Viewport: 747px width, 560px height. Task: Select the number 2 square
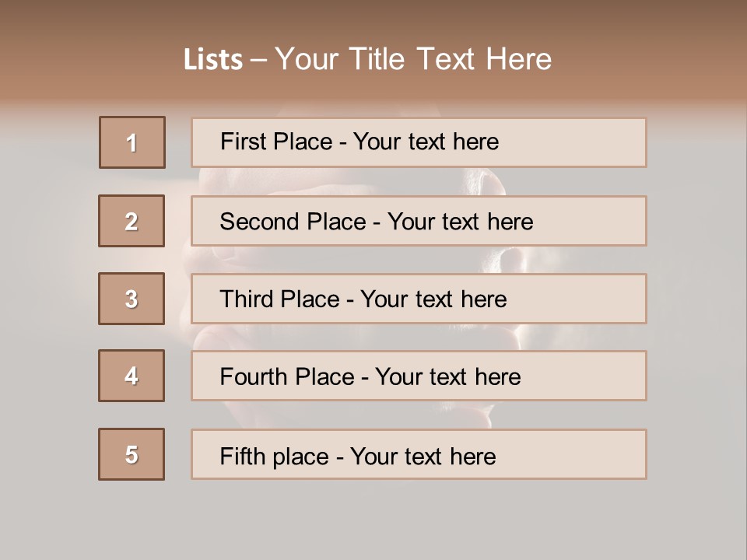(x=132, y=221)
